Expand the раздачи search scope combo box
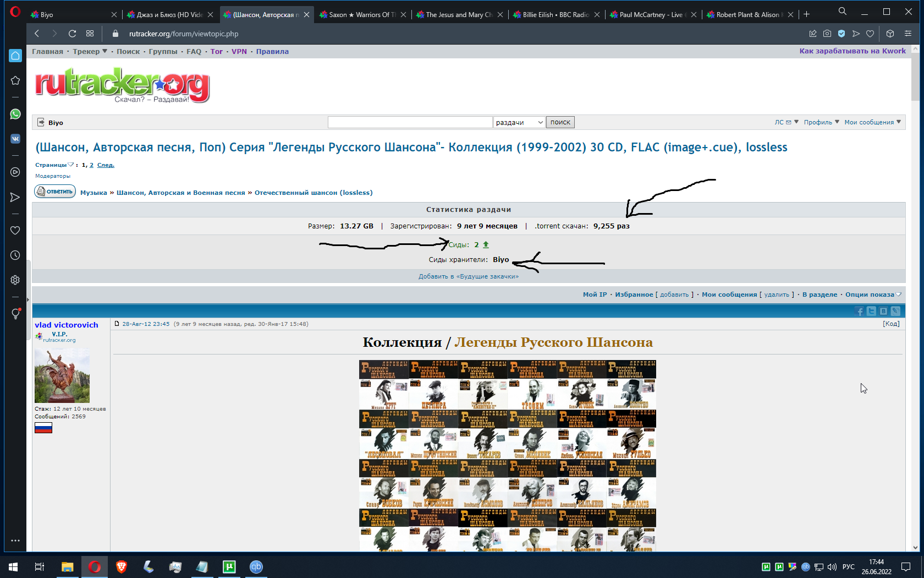Image resolution: width=924 pixels, height=578 pixels. coord(519,122)
